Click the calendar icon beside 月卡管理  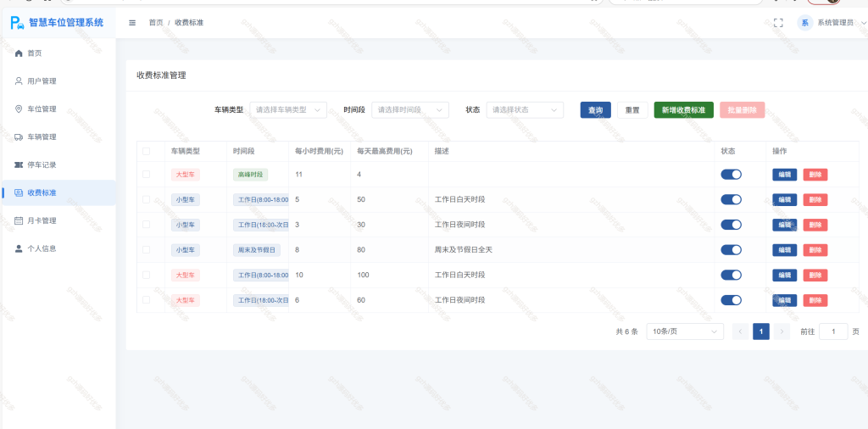pos(19,220)
